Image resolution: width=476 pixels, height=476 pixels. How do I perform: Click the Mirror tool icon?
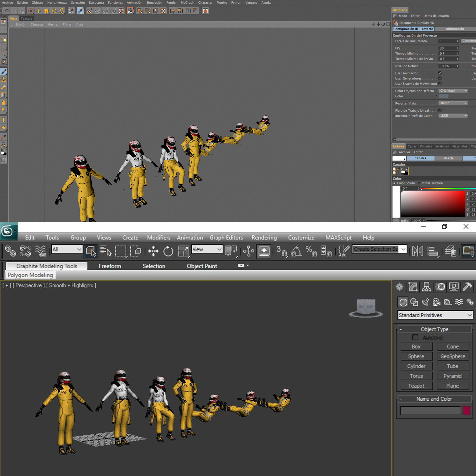tap(417, 251)
